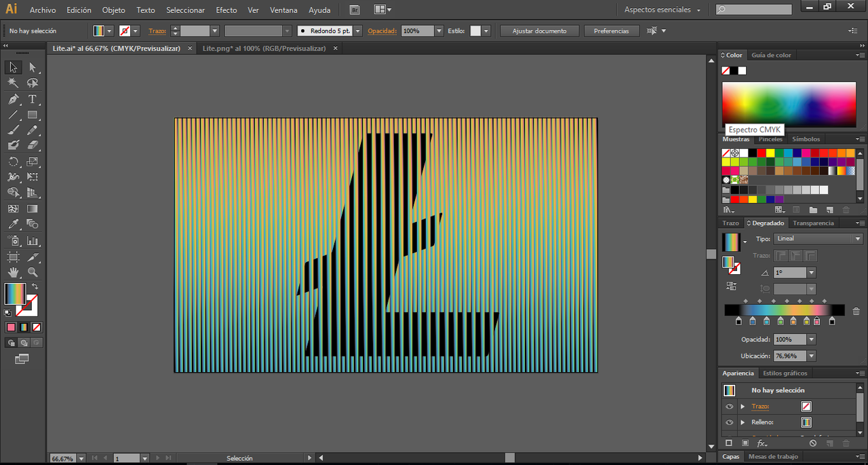The height and width of the screenshot is (465, 868).
Task: Switch to the Lite.png document tab
Action: tap(264, 48)
